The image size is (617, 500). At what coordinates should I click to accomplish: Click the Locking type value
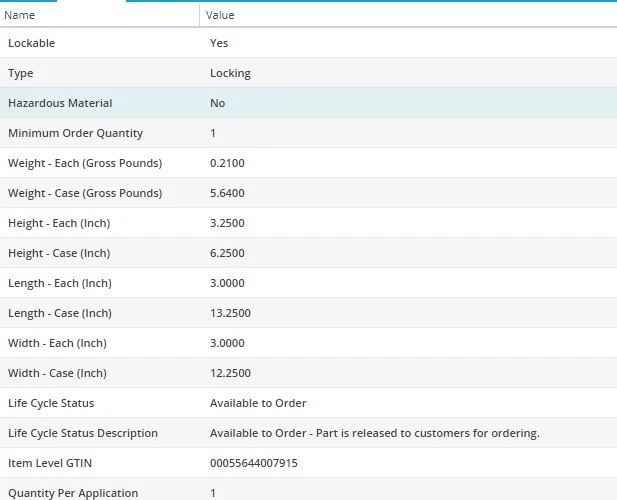tap(230, 73)
